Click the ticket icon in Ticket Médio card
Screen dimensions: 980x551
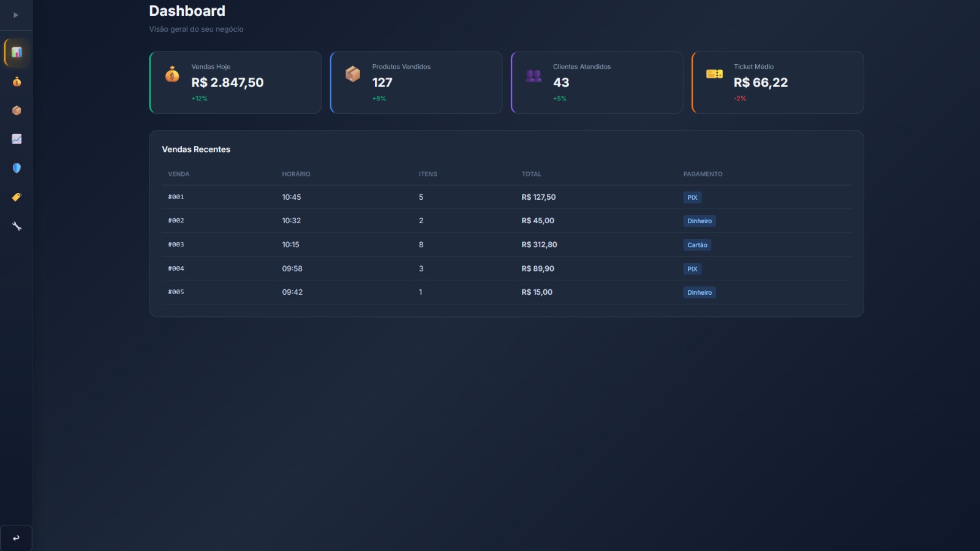tap(714, 74)
